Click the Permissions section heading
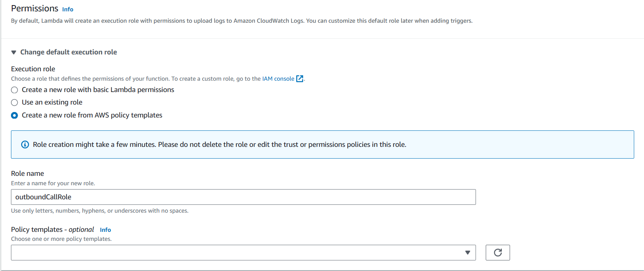 (x=34, y=9)
